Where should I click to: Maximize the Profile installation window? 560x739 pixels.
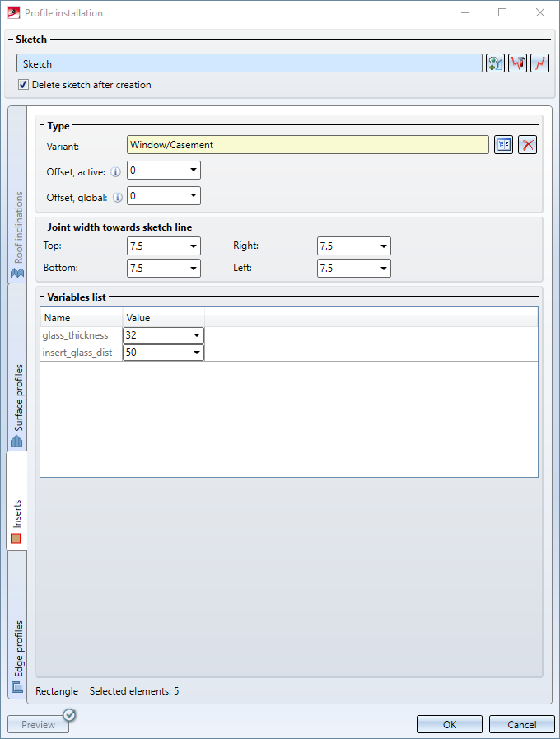tap(502, 12)
